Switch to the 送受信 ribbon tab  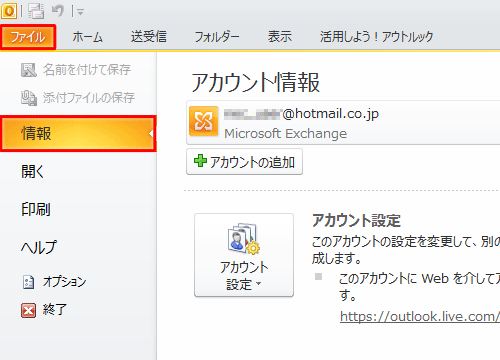pyautogui.click(x=149, y=37)
